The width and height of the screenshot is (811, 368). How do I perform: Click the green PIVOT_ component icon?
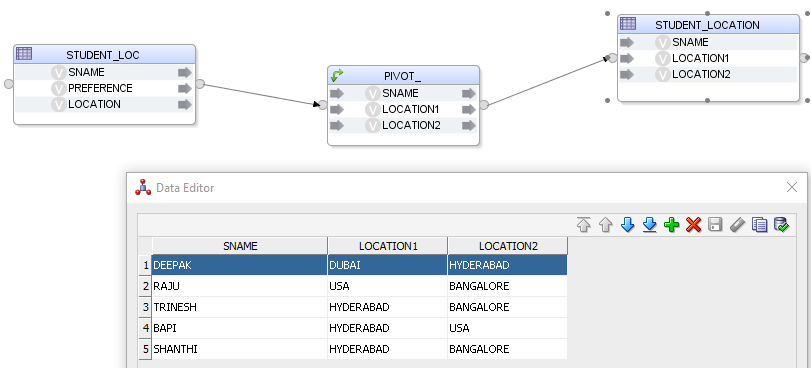click(337, 76)
